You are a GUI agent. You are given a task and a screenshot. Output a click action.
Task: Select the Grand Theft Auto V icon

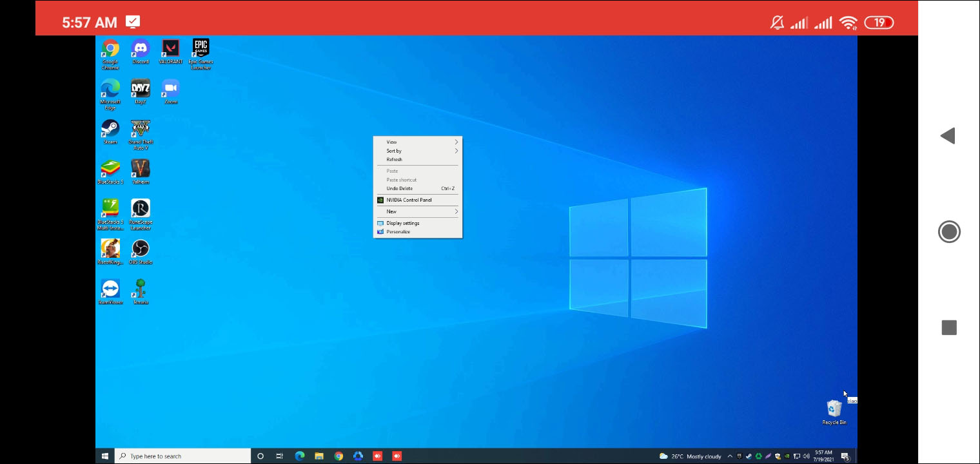(140, 130)
